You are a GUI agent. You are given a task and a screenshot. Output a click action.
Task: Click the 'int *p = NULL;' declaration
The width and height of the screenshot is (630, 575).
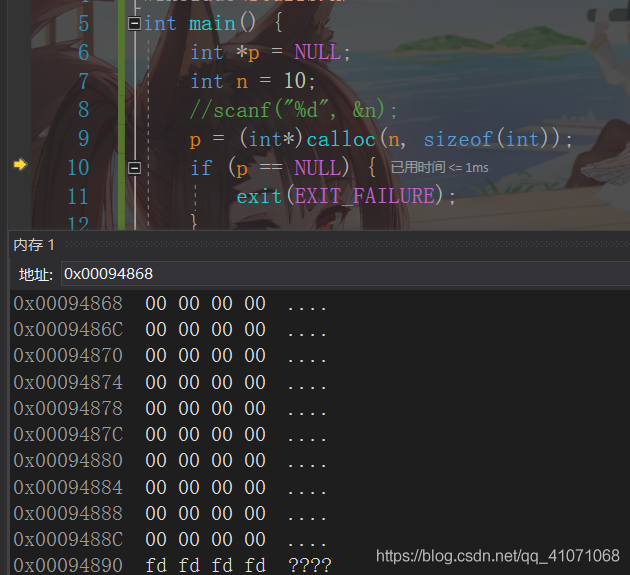pos(270,52)
